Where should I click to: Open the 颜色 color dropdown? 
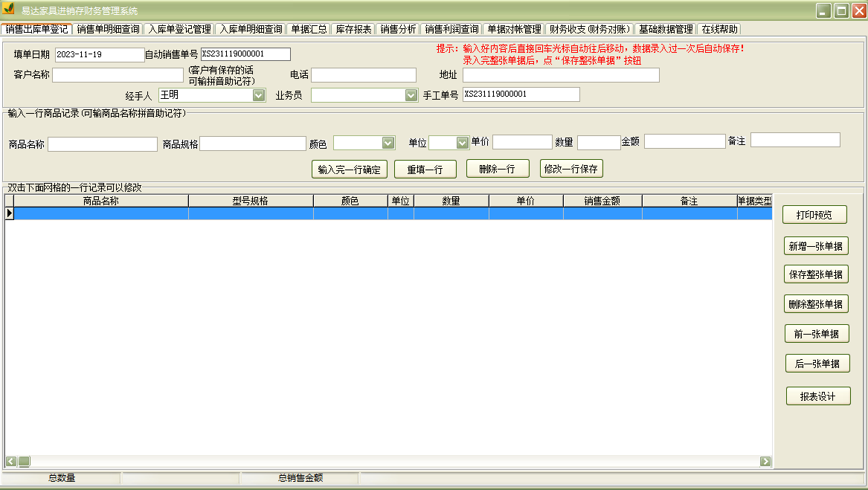pos(388,143)
